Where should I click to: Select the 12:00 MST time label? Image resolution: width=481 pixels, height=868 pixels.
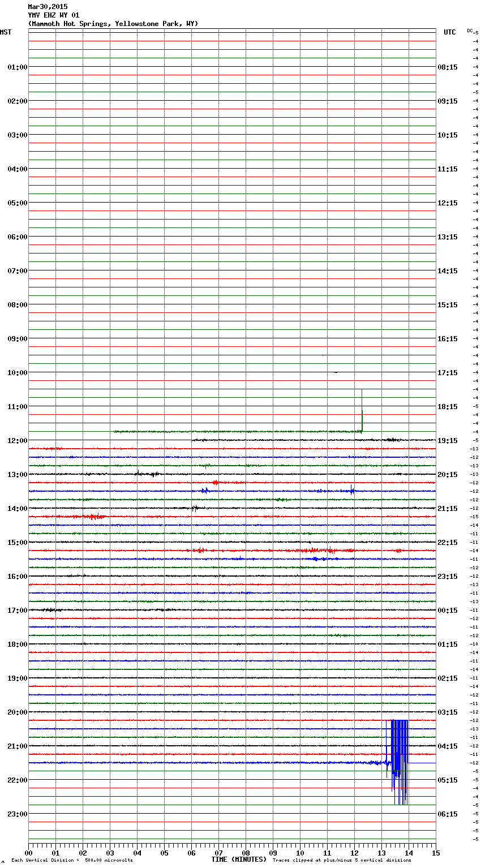tap(17, 441)
